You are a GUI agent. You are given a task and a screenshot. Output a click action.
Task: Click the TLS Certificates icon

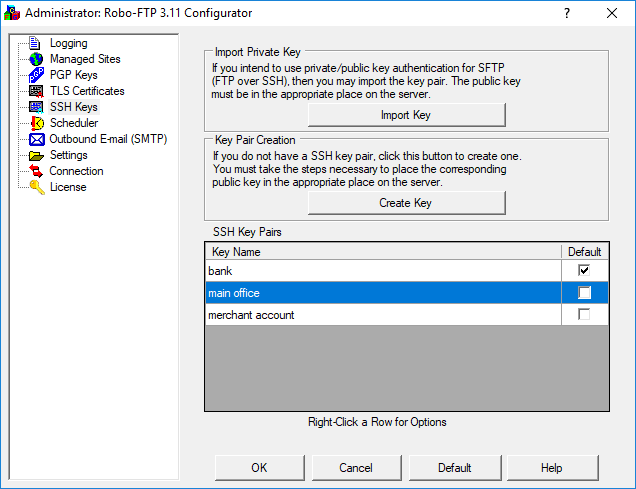point(36,91)
